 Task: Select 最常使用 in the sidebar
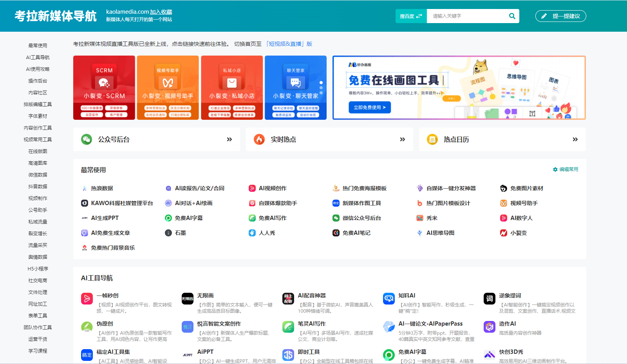click(x=38, y=45)
